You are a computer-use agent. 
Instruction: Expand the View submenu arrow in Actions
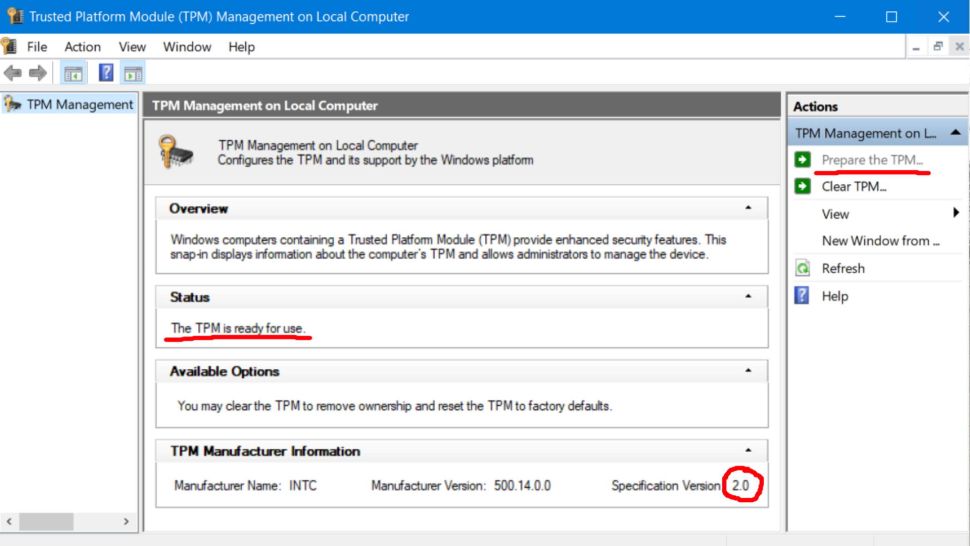coord(956,213)
